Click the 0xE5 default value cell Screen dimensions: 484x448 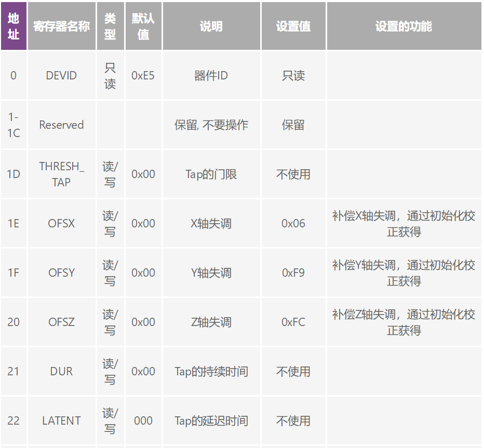click(x=143, y=76)
